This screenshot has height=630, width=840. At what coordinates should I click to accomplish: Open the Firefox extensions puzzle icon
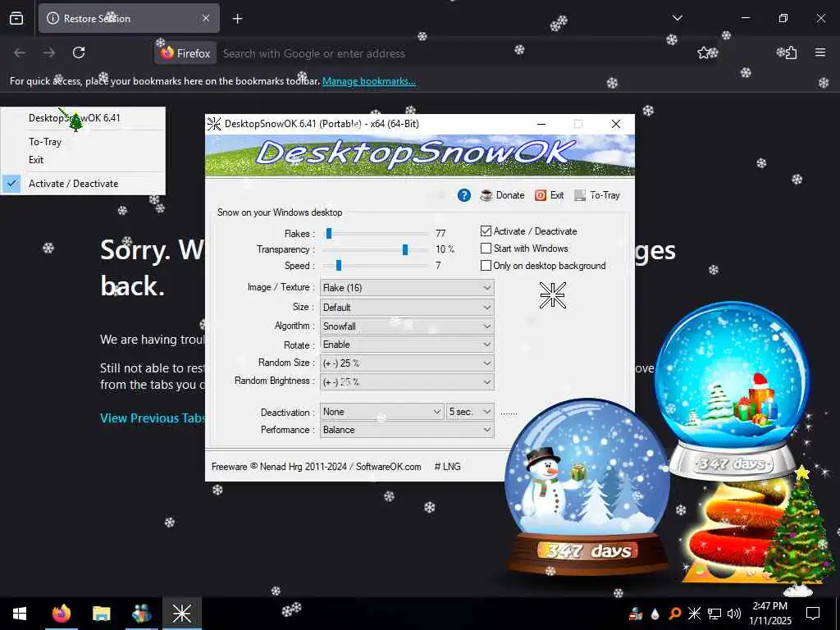click(x=791, y=52)
